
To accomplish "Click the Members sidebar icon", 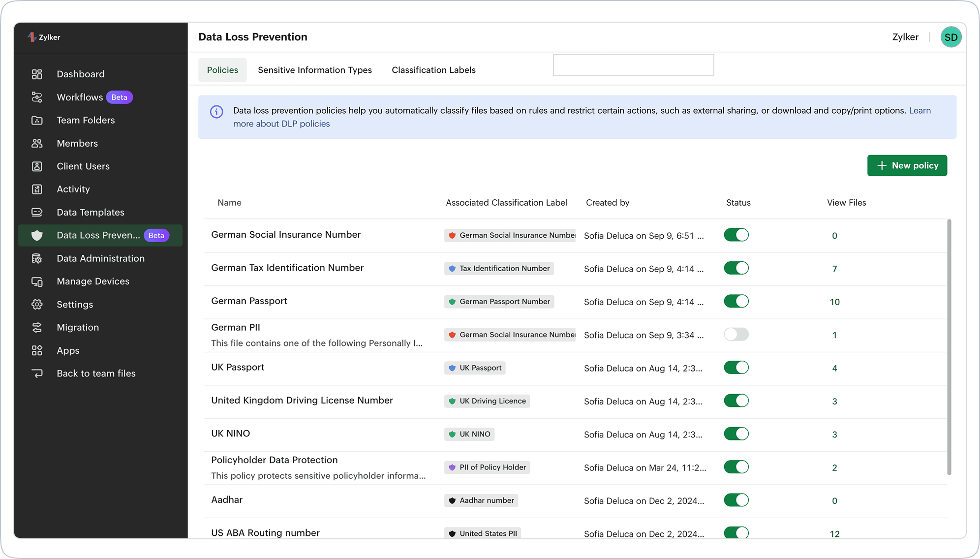I will point(37,143).
